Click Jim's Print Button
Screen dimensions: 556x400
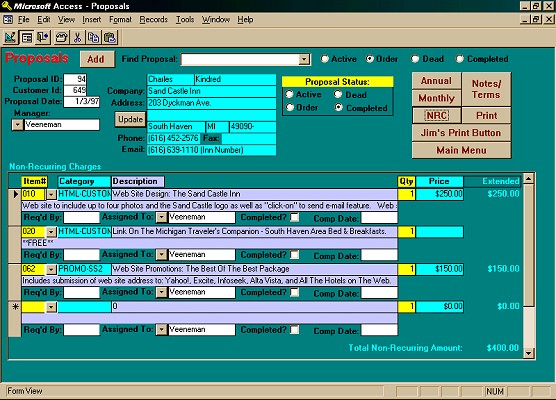tap(461, 133)
